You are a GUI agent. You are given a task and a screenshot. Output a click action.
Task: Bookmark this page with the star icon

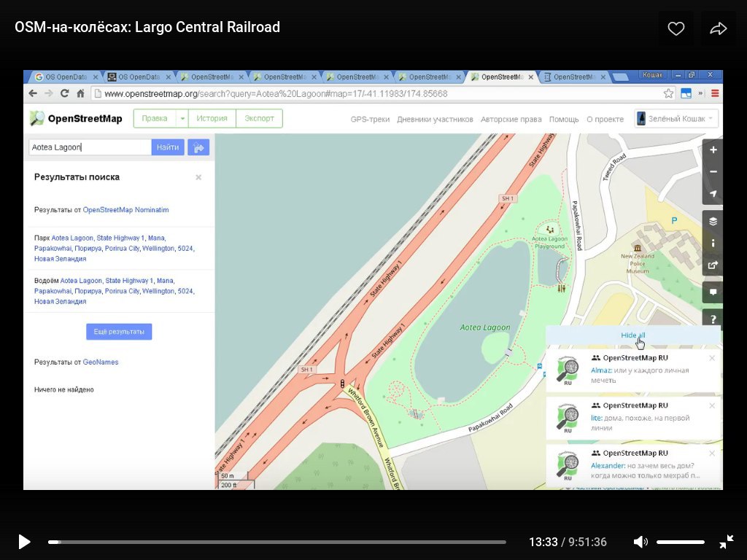[668, 93]
